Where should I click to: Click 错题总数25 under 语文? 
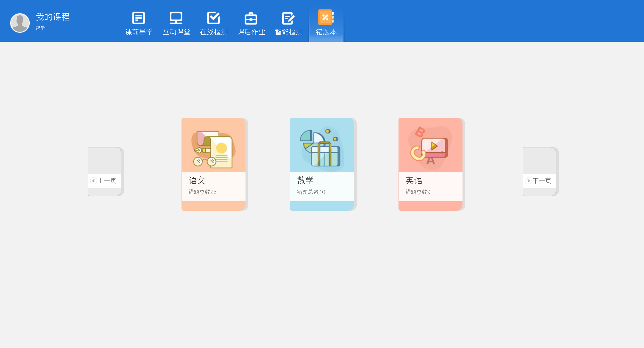pos(202,192)
